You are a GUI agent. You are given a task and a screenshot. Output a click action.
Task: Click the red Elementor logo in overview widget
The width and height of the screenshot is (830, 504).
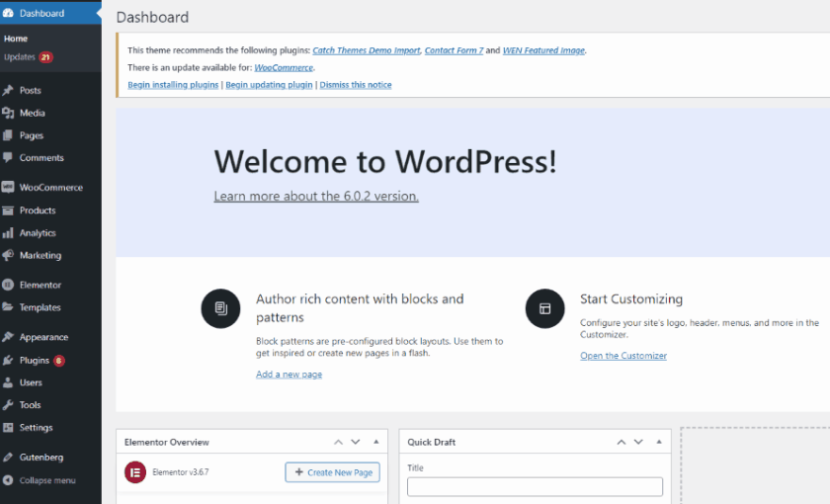coord(135,472)
